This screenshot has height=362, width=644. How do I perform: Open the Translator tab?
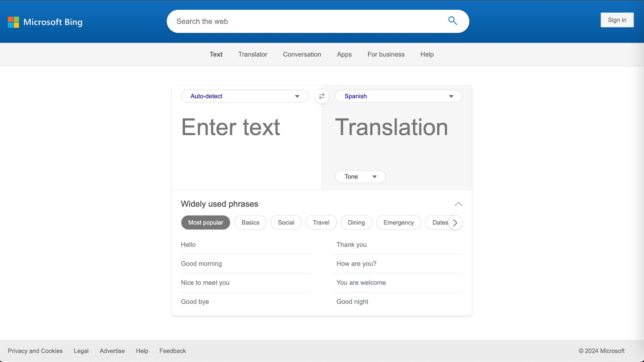(x=252, y=54)
